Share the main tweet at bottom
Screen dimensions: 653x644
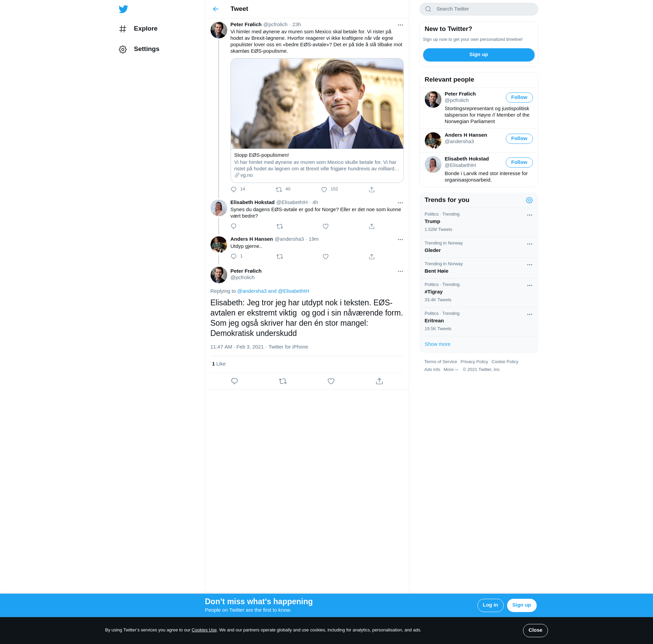379,381
